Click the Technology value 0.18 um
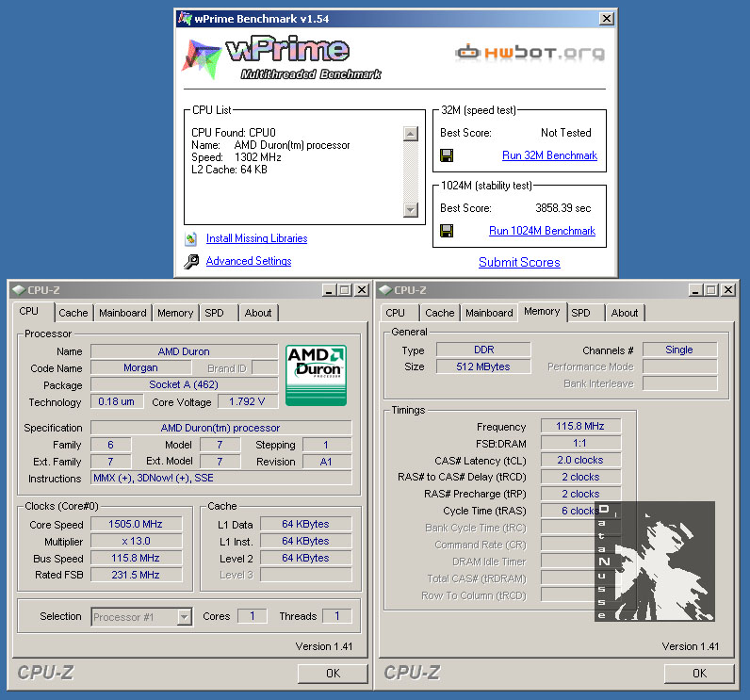 117,401
